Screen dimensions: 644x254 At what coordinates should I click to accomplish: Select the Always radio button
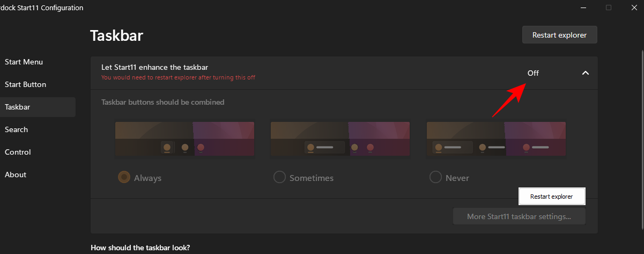pyautogui.click(x=124, y=177)
